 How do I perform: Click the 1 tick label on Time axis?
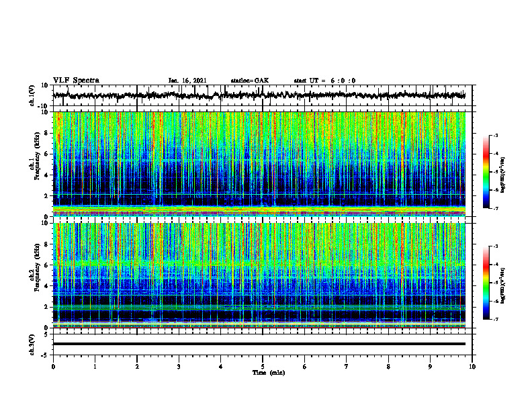click(95, 367)
